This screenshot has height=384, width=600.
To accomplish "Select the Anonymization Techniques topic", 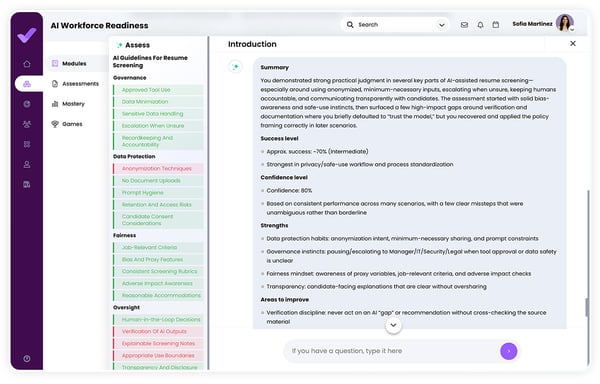I will 158,169.
